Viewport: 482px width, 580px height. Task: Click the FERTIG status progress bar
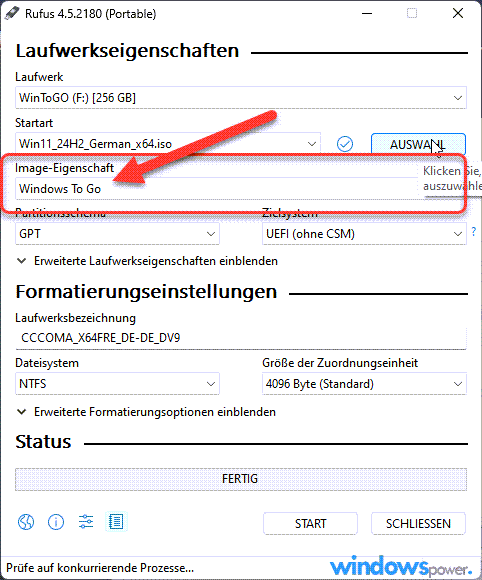tap(241, 479)
